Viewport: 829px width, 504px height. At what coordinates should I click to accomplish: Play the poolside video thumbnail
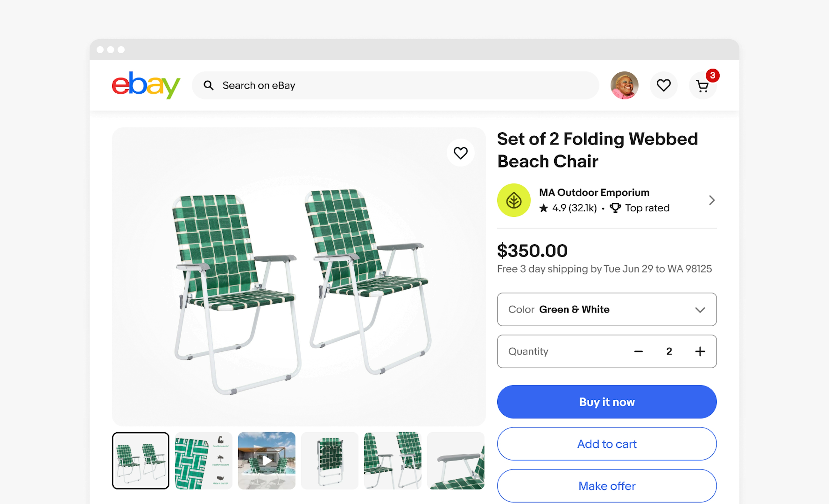[266, 461]
